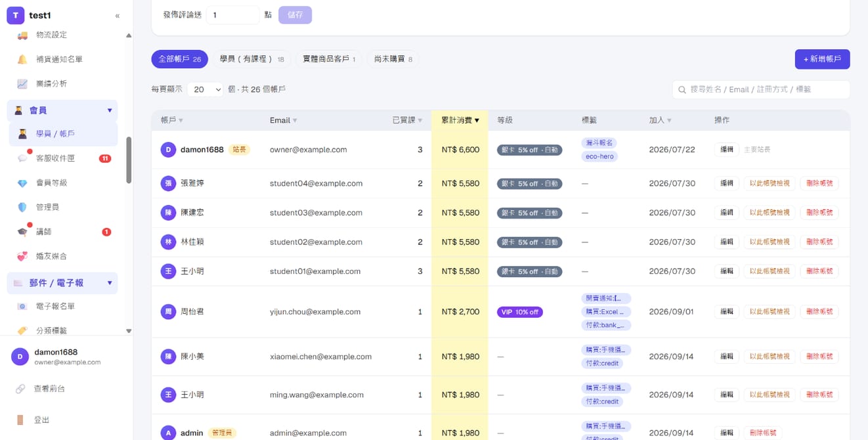Click the 站長 badge next to damon1688
868x440 pixels.
point(239,150)
